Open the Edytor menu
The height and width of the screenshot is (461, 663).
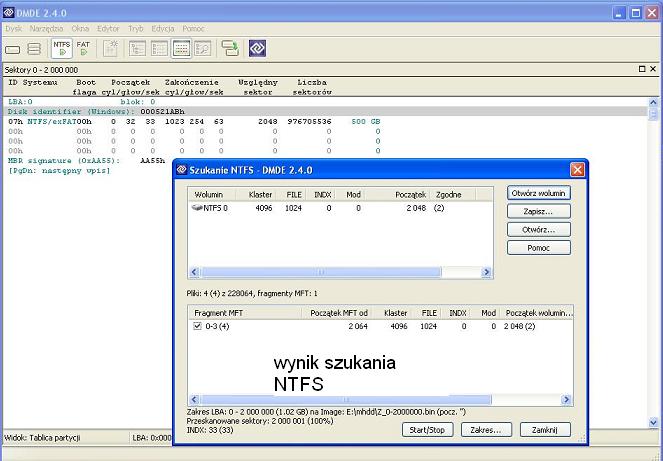[x=108, y=29]
